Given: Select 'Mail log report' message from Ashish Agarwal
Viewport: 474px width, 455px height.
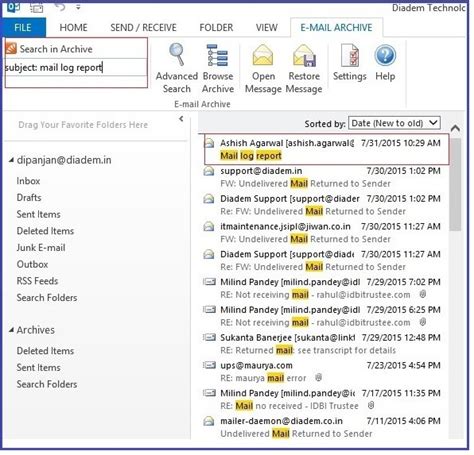Looking at the screenshot, I should [326, 149].
